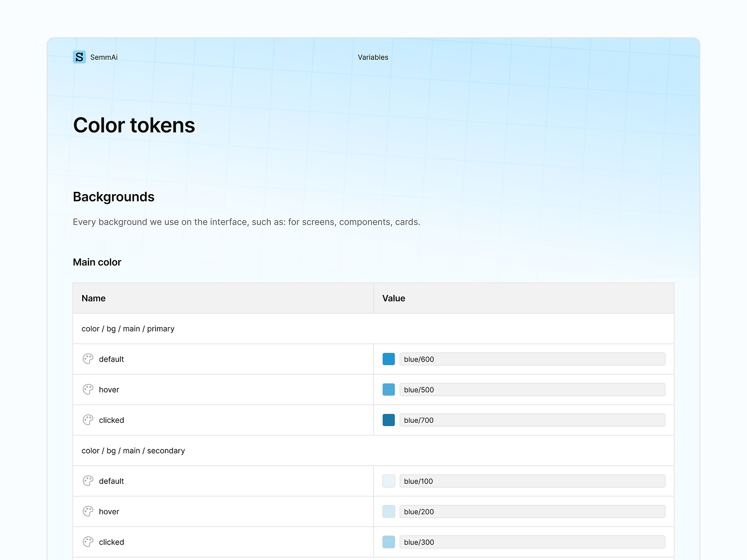Expand the color / bg / main / secondary group
Viewport: 747px width, 560px height.
click(x=133, y=450)
